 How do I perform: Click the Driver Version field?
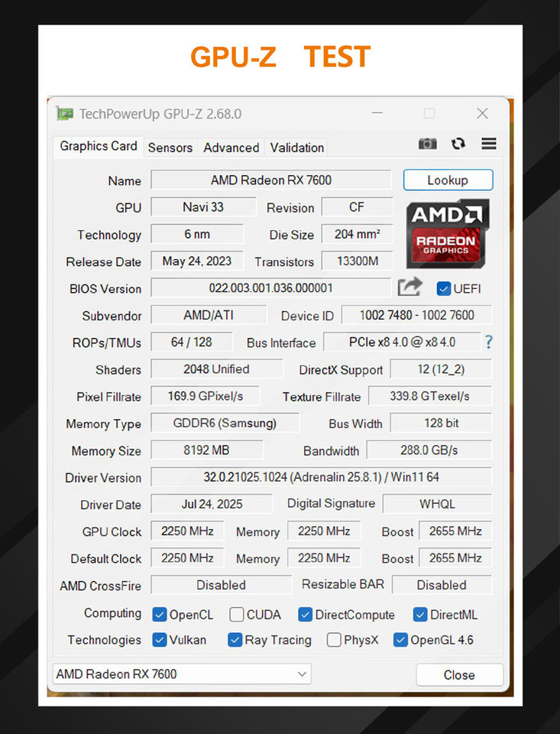tap(321, 477)
